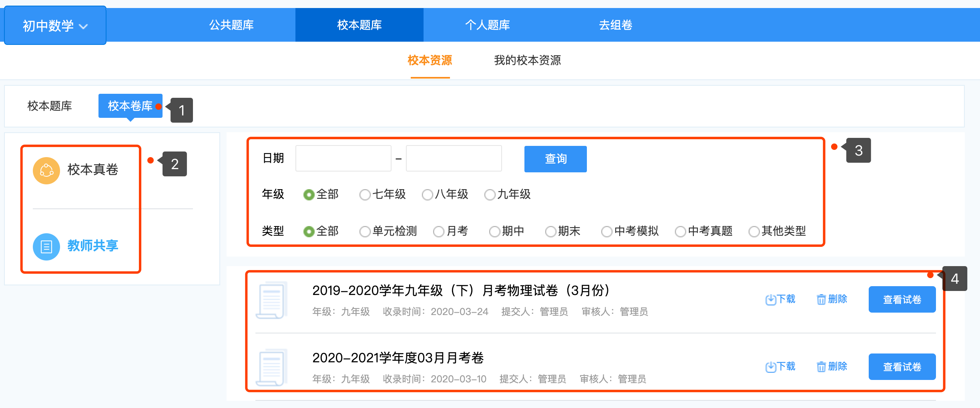Click the blue 教师共享 document icon
This screenshot has width=980, height=408.
click(46, 246)
